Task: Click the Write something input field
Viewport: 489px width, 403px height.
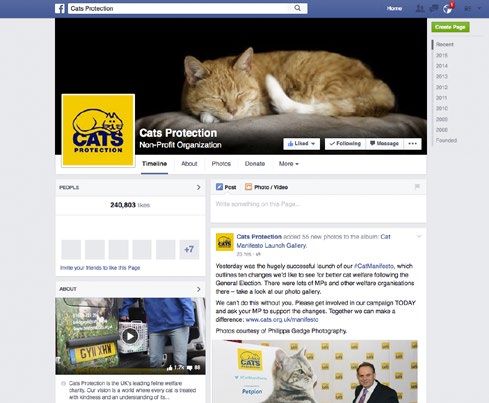Action: (318, 208)
